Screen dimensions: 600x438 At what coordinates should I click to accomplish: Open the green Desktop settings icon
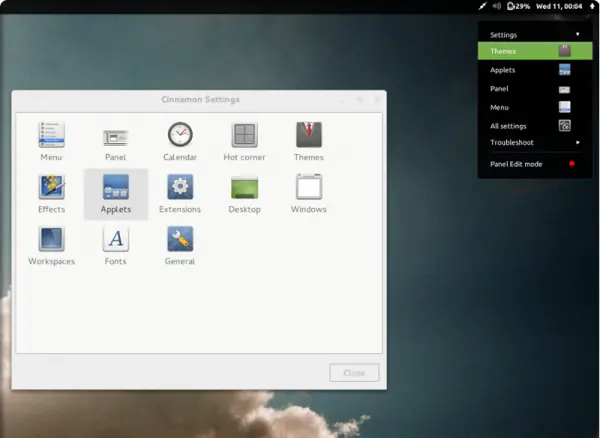(245, 187)
